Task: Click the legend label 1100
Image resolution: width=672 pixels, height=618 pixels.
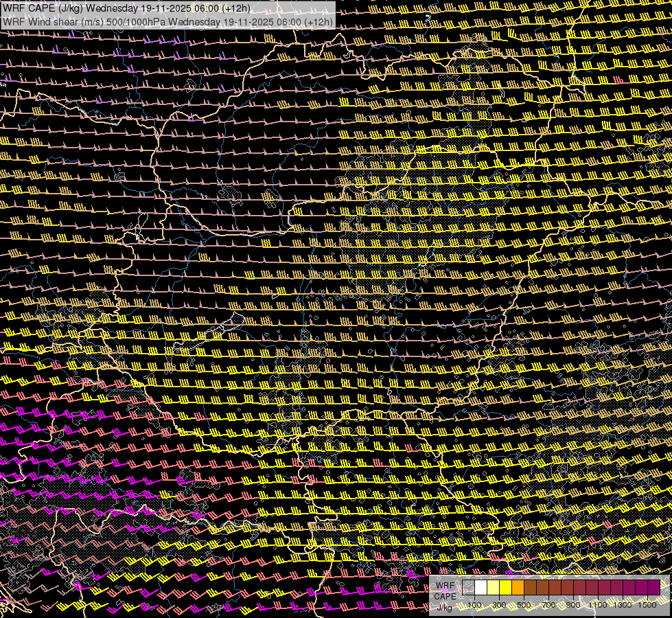Action: click(598, 605)
